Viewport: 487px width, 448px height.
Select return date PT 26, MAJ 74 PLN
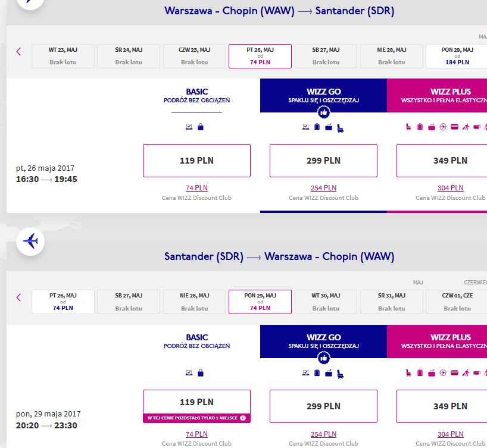click(x=63, y=302)
